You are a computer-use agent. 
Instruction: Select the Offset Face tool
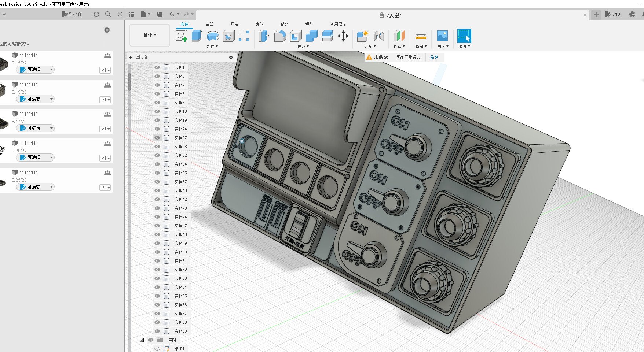[327, 36]
